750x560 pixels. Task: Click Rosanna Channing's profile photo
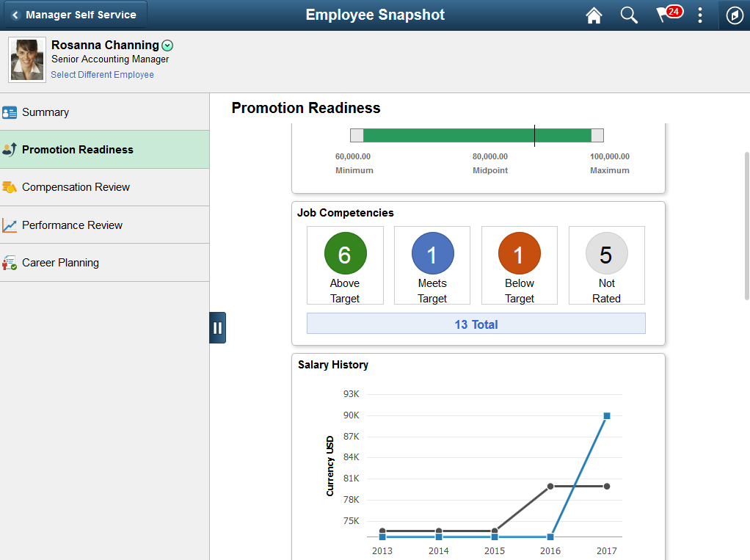[27, 59]
